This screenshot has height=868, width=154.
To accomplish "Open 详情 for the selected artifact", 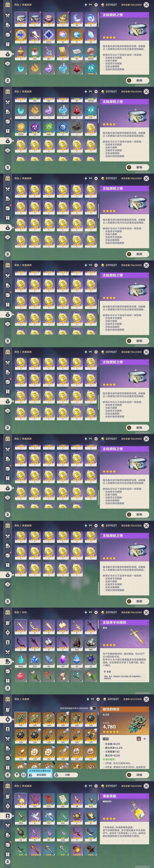I will coord(138,775).
